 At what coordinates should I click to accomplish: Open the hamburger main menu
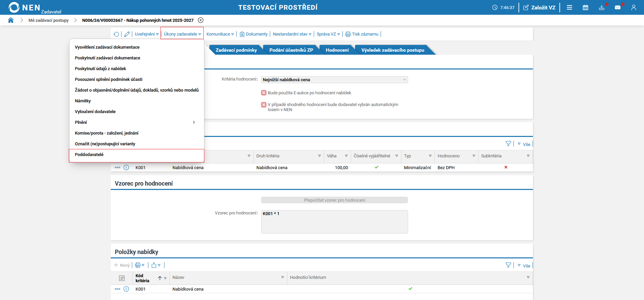pos(569,7)
